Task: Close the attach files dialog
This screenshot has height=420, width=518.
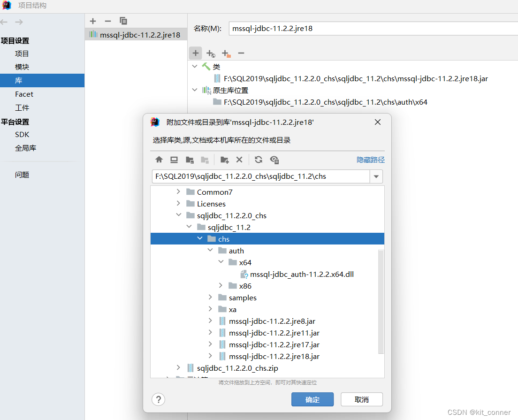Action: point(378,122)
